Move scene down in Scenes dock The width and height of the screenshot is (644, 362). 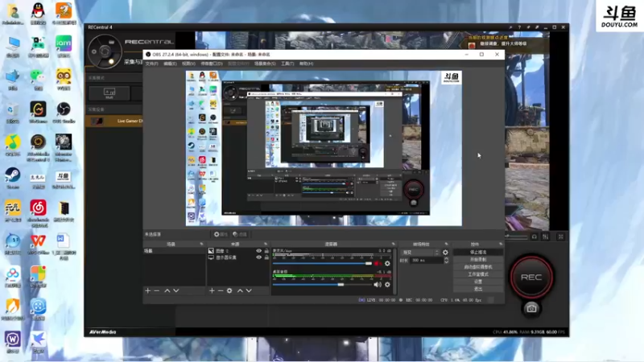tap(176, 290)
